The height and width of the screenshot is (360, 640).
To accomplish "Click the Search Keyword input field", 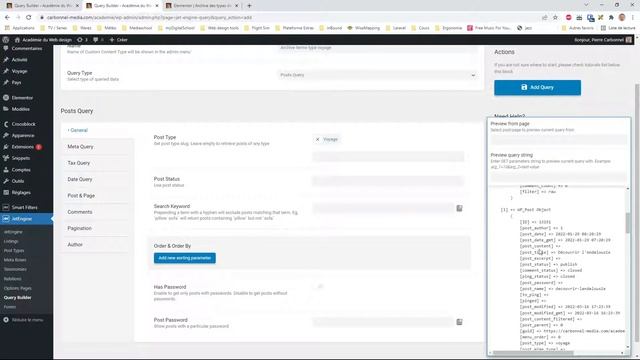I will pyautogui.click(x=383, y=208).
